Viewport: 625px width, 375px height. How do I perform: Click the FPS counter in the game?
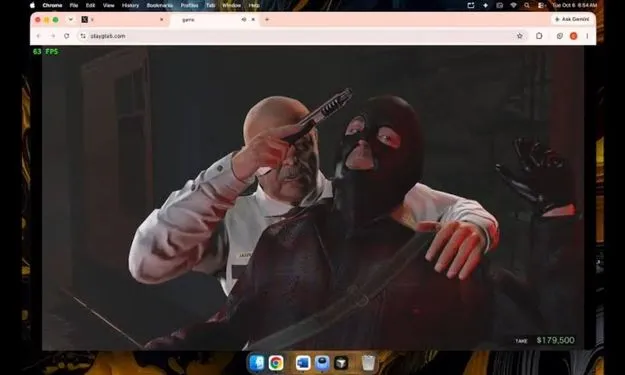[x=45, y=51]
